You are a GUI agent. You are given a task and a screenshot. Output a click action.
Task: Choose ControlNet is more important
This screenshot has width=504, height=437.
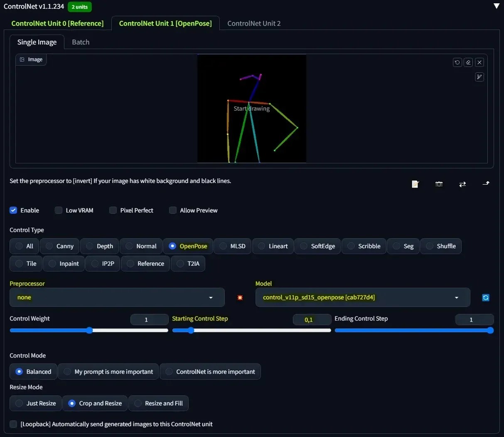tap(210, 372)
